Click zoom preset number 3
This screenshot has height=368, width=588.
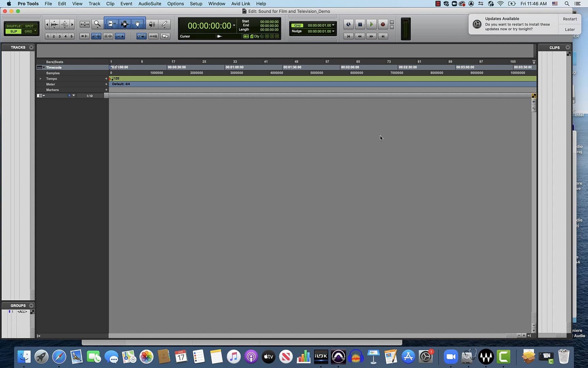pos(60,36)
